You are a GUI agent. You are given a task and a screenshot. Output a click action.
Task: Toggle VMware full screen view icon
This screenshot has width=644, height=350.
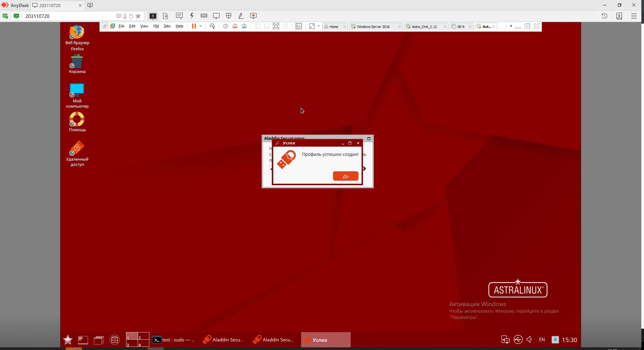click(276, 26)
